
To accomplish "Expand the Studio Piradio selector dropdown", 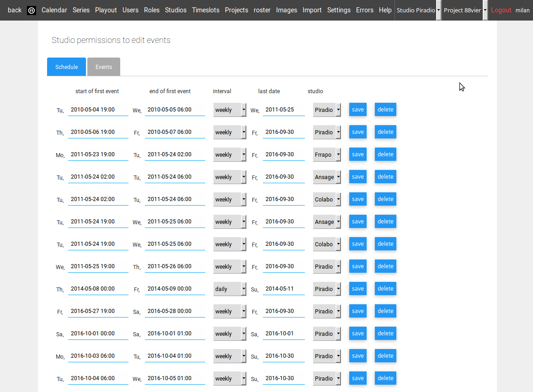I will tap(419, 10).
